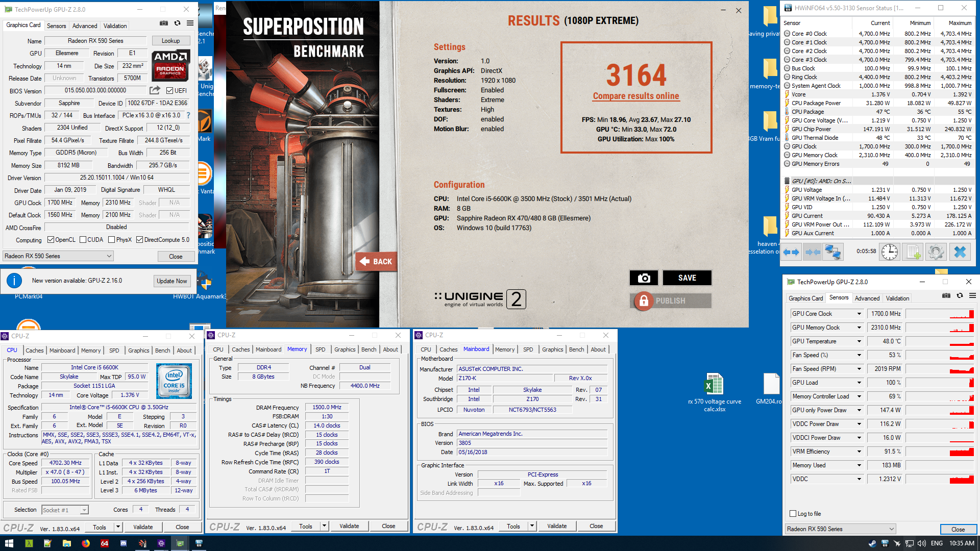Open VRM Efficiency sensor dropdown
Screen dimensions: 980x551
[859, 452]
